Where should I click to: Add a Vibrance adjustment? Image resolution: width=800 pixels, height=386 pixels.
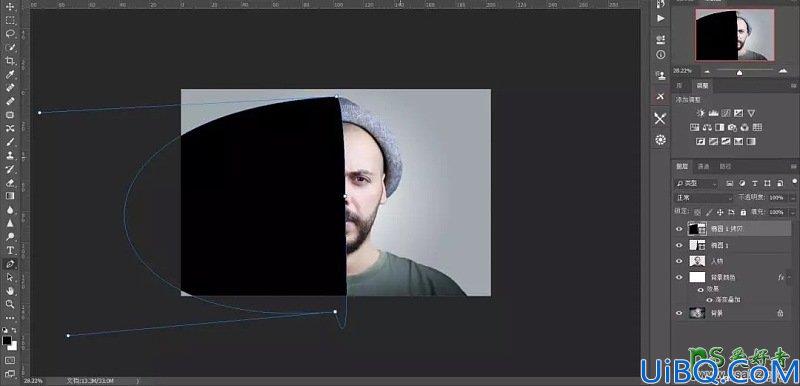click(751, 113)
